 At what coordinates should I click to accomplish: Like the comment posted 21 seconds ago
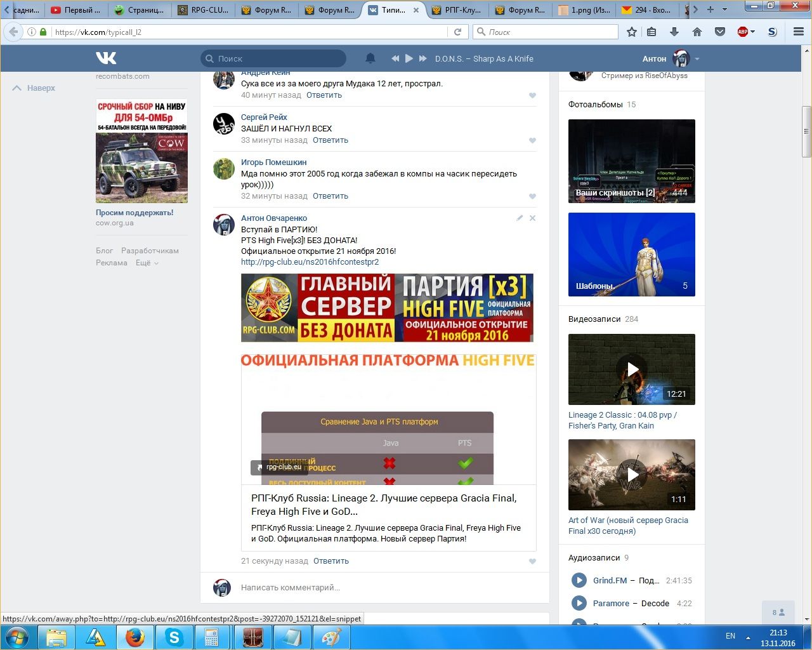point(532,561)
